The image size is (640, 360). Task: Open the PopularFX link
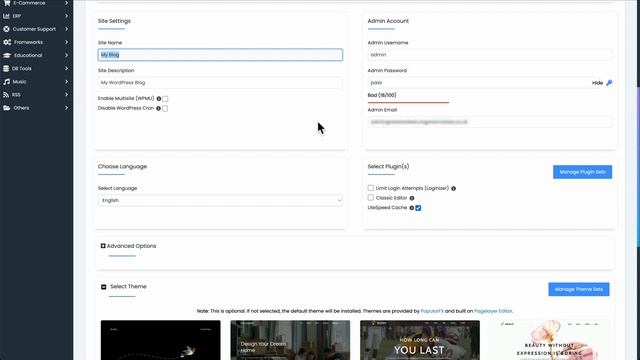[x=432, y=311]
